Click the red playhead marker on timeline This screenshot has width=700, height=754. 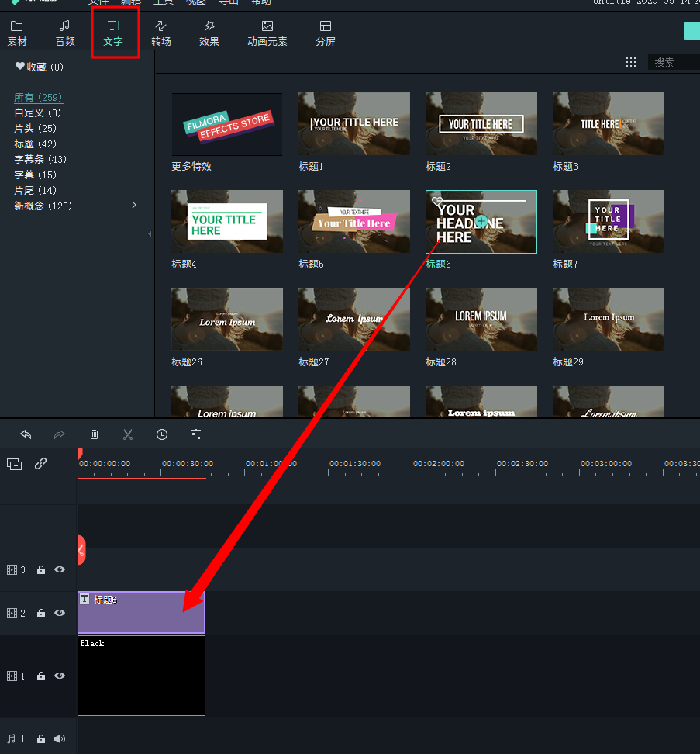[x=79, y=453]
